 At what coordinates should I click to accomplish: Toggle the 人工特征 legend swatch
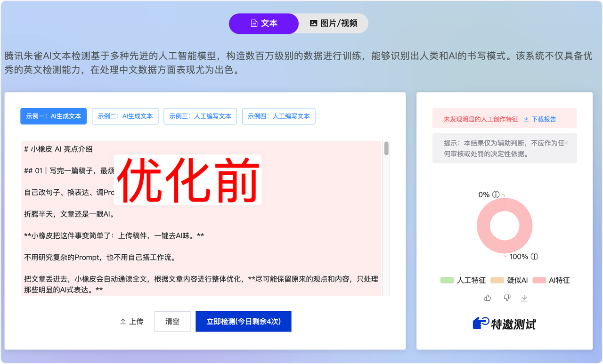tap(447, 280)
